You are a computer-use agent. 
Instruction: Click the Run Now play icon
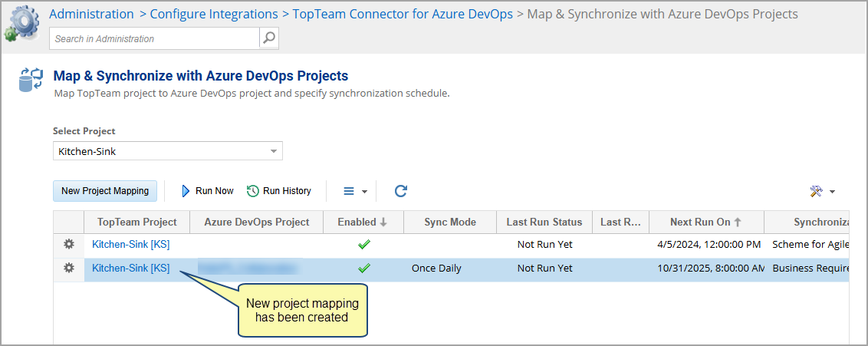186,191
